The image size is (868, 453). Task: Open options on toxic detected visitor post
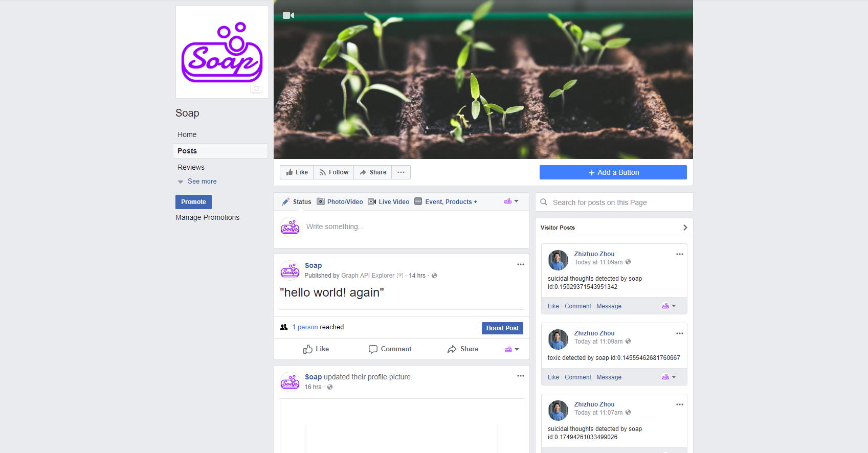click(679, 333)
